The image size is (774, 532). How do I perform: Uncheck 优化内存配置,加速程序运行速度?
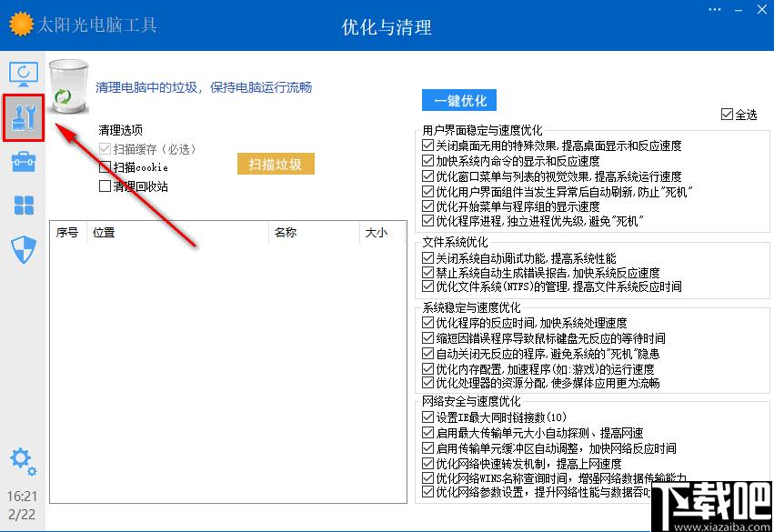(x=428, y=368)
